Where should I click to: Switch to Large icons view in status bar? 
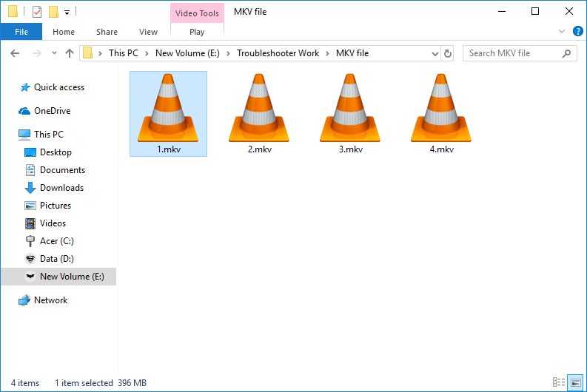coord(575,382)
